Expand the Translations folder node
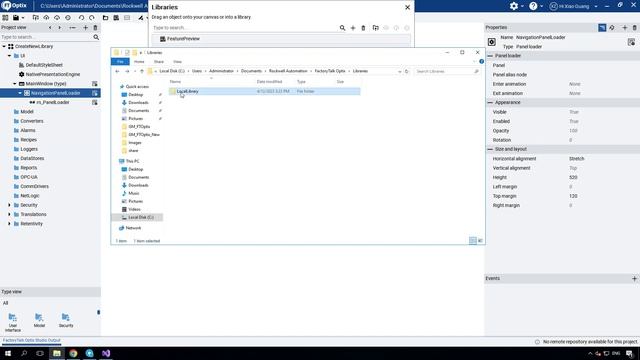640x360 pixels. coord(9,214)
